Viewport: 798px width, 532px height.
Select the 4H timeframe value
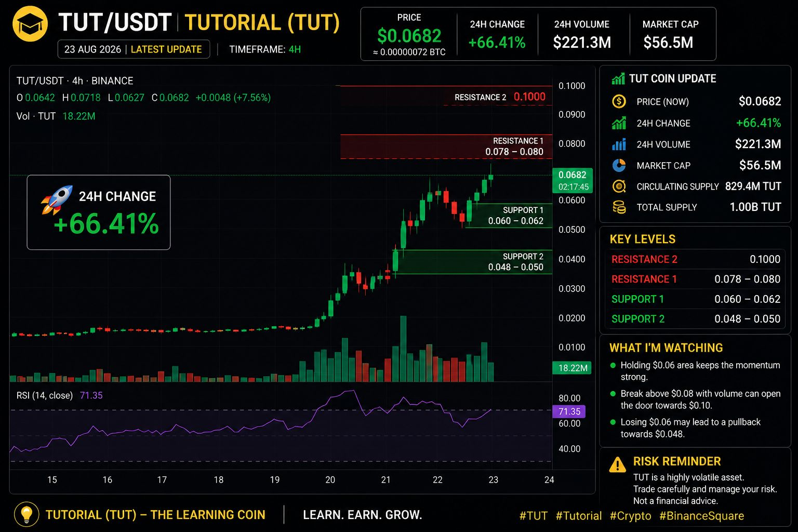click(x=295, y=49)
